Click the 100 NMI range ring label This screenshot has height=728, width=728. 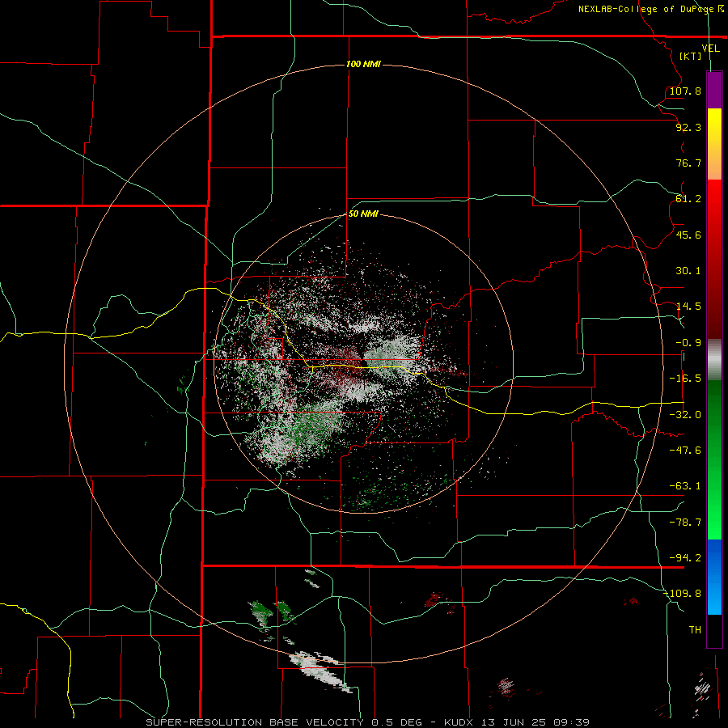[363, 64]
